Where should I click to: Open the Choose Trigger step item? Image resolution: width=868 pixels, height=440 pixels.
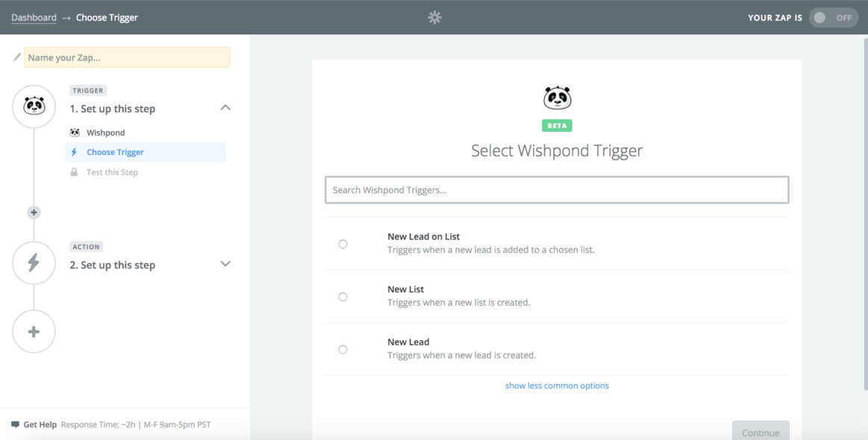[145, 152]
